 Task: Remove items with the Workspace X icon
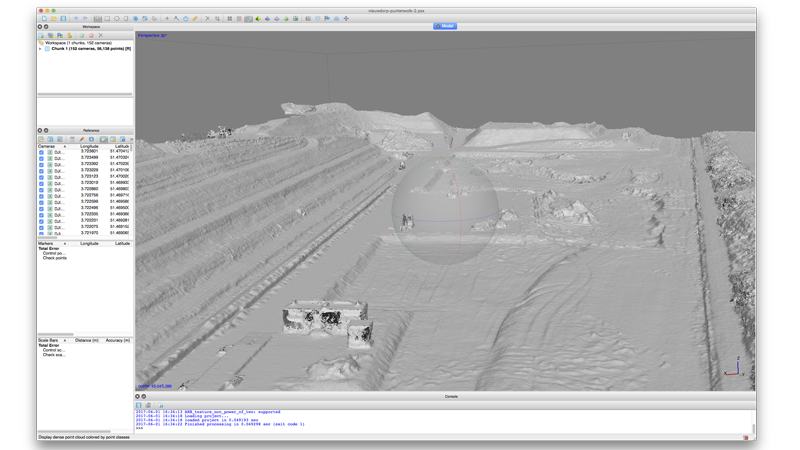pos(101,35)
